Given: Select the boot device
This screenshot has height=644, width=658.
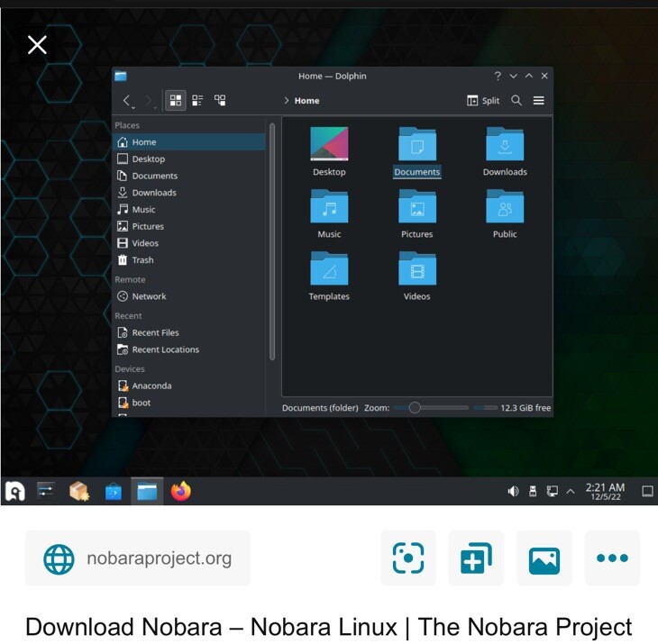Looking at the screenshot, I should point(189,403).
